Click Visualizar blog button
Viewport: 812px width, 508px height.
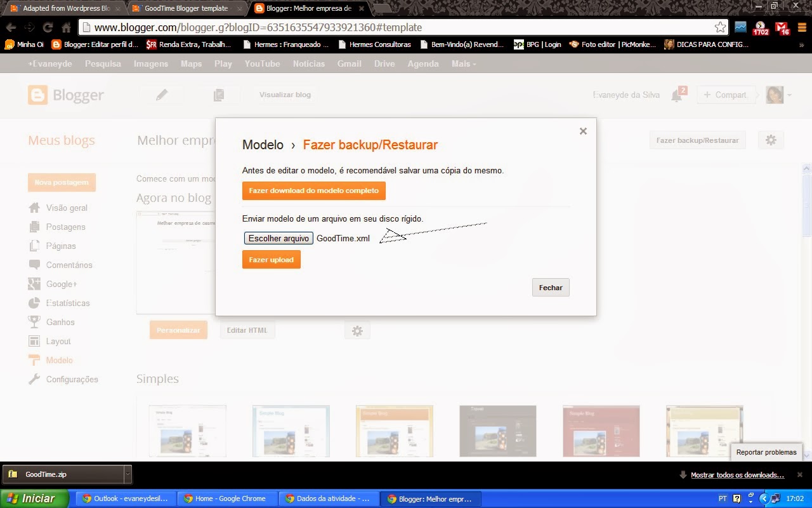coord(285,95)
